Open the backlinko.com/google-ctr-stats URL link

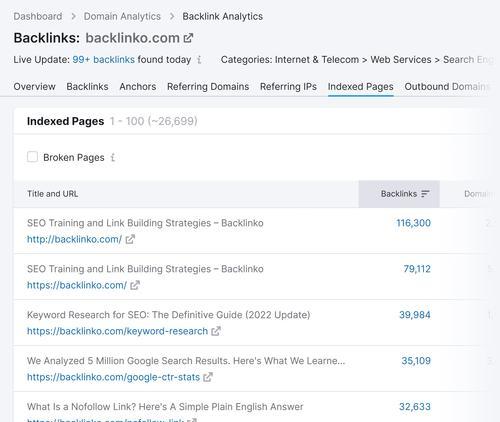pos(113,377)
